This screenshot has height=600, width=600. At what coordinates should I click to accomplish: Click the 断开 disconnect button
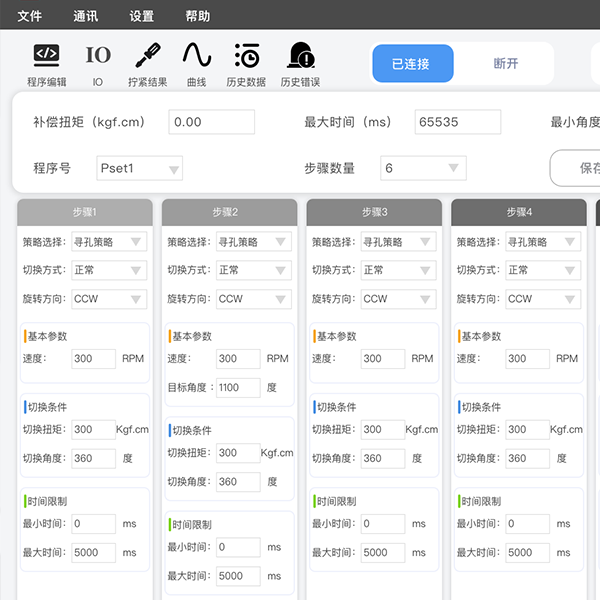coord(505,64)
